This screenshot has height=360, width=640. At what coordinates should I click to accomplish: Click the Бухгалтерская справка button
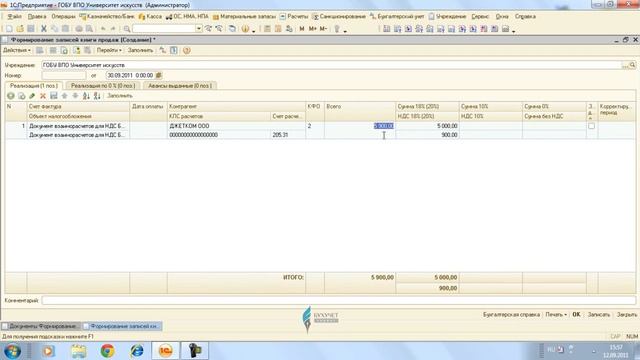(511, 315)
